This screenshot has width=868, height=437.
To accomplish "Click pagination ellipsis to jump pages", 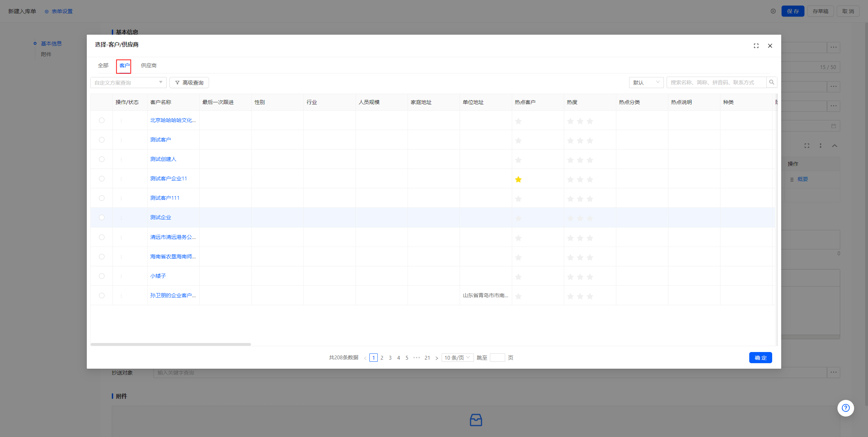I will [417, 358].
